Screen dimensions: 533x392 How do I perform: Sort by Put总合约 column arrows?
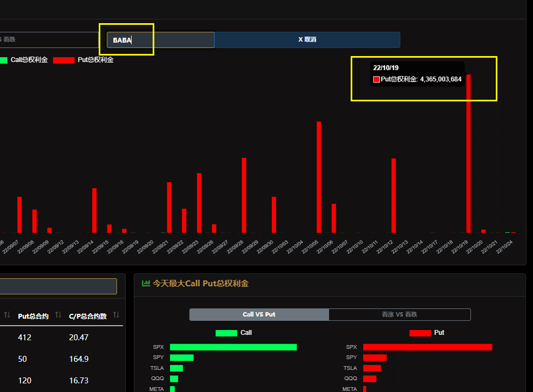pos(58,315)
